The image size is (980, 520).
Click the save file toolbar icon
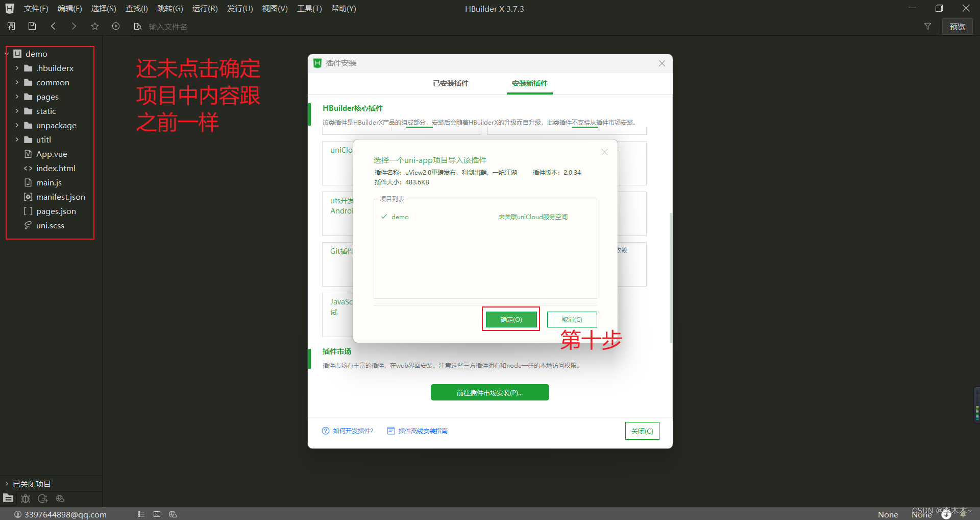tap(32, 26)
